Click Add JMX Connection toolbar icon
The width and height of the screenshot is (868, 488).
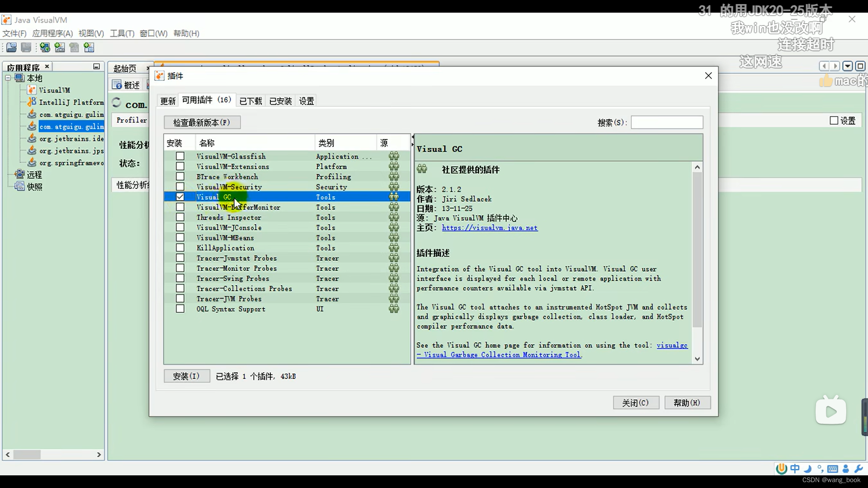point(60,47)
